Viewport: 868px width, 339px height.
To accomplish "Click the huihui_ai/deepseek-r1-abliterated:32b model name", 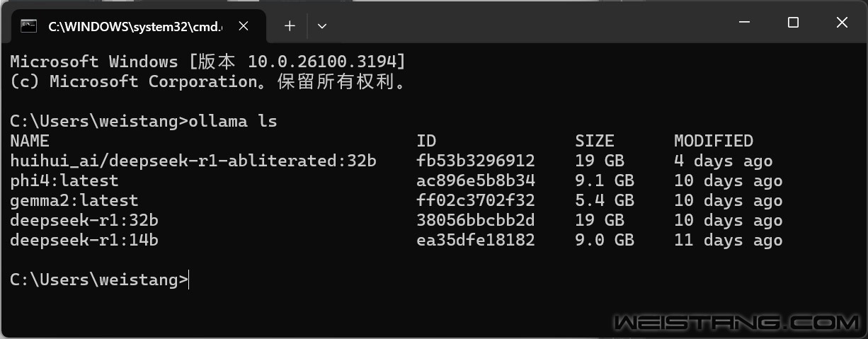I will pos(193,161).
